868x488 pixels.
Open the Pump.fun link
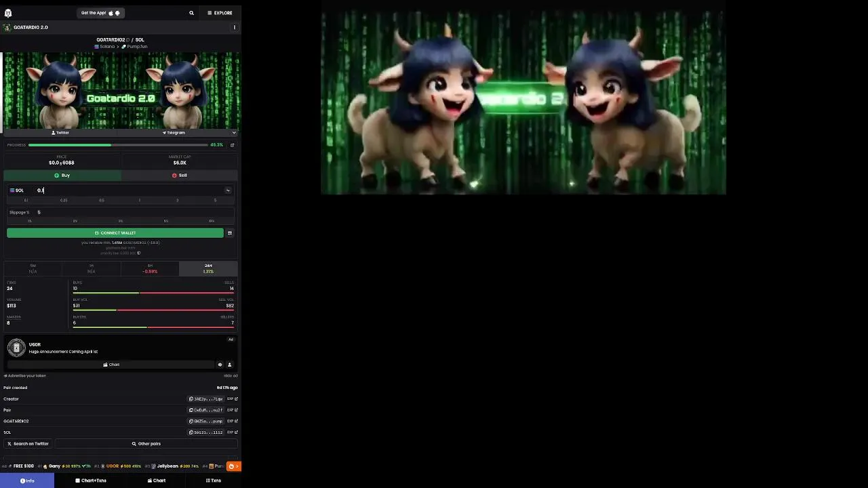coord(134,47)
